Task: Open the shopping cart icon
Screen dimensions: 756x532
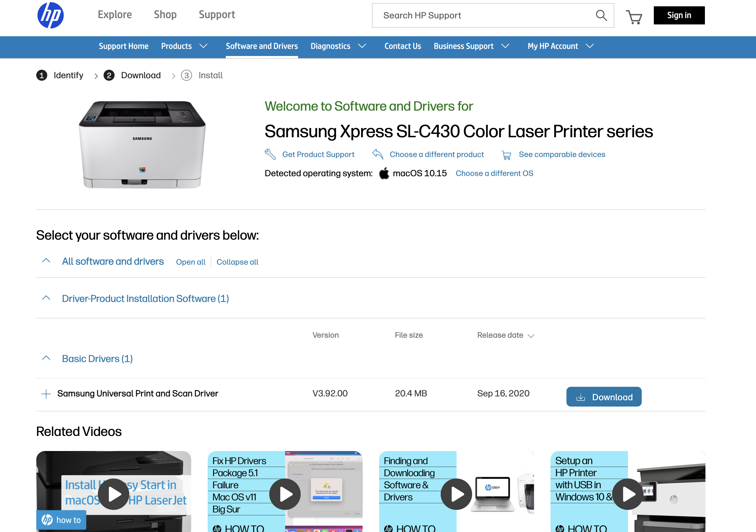Action: pyautogui.click(x=633, y=16)
